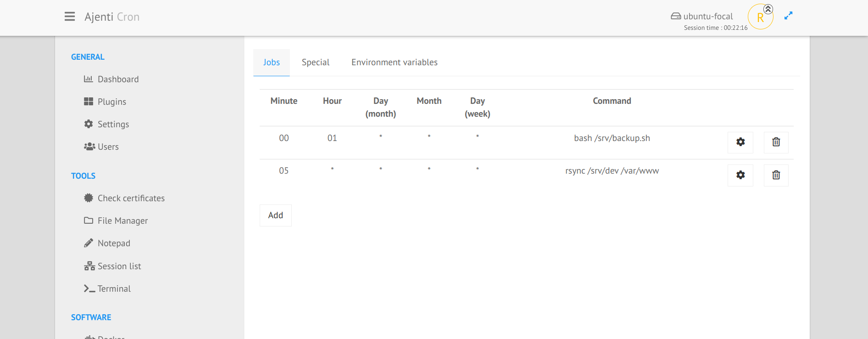
Task: Open settings for the backup.sh cron job
Action: (740, 142)
